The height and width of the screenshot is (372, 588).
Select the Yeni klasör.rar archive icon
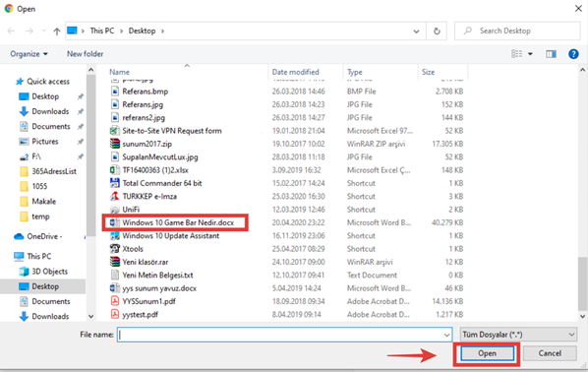click(115, 262)
